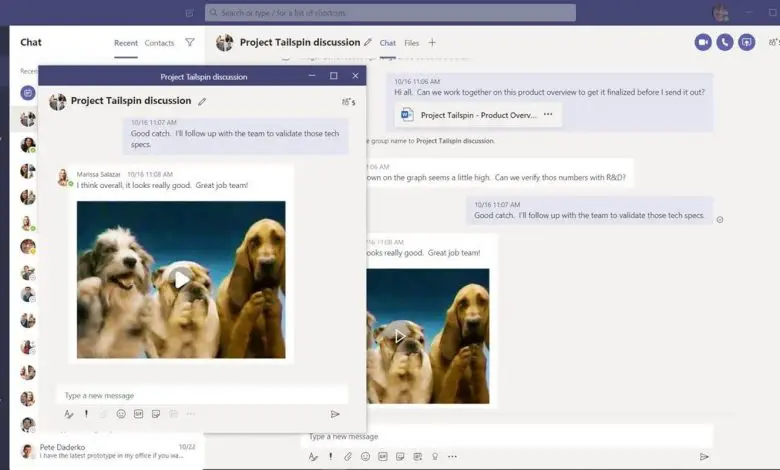
Task: Set priority exclamation in pop-out compose toolbar
Action: point(86,414)
